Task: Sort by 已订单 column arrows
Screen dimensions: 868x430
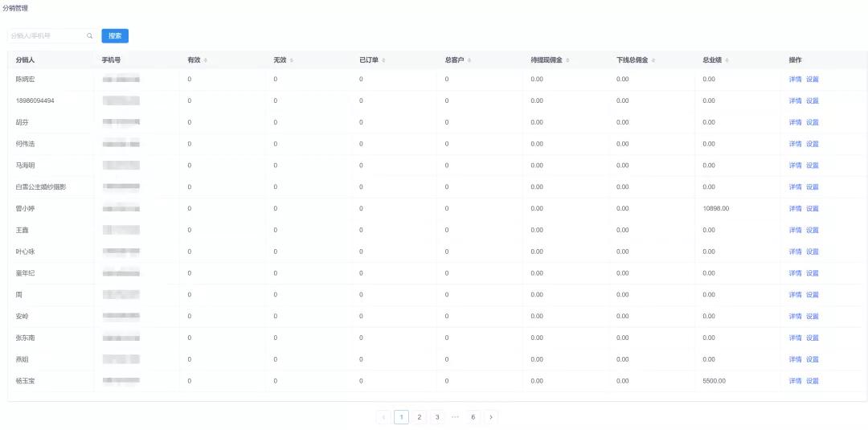Action: (384, 60)
